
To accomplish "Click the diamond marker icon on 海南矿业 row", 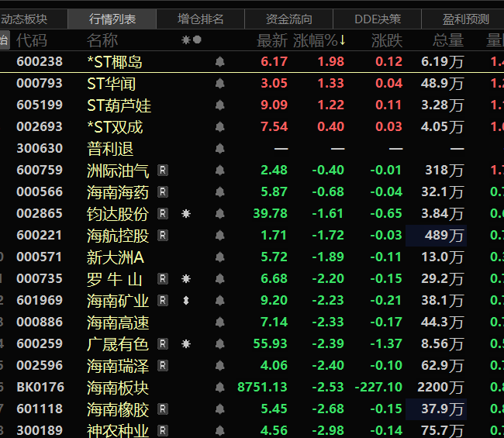I will pos(186,301).
